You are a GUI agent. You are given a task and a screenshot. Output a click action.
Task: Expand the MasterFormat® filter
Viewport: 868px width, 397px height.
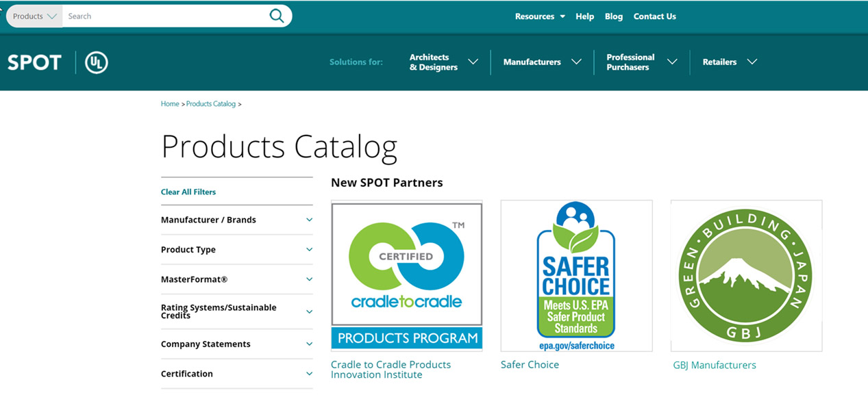(x=237, y=279)
